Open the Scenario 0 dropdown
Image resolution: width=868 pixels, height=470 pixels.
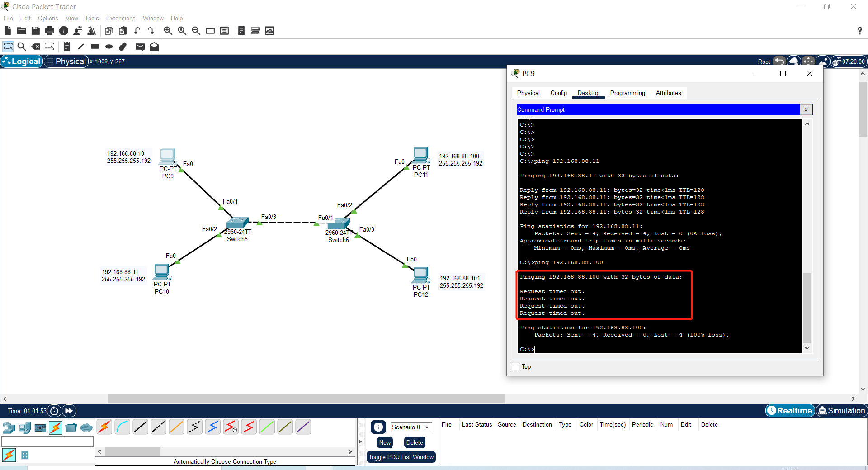[x=411, y=427]
